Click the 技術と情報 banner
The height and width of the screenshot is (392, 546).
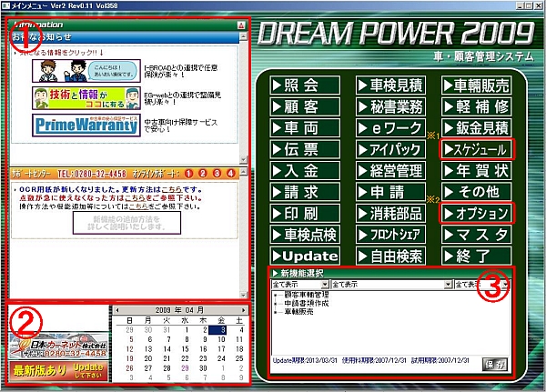click(86, 98)
